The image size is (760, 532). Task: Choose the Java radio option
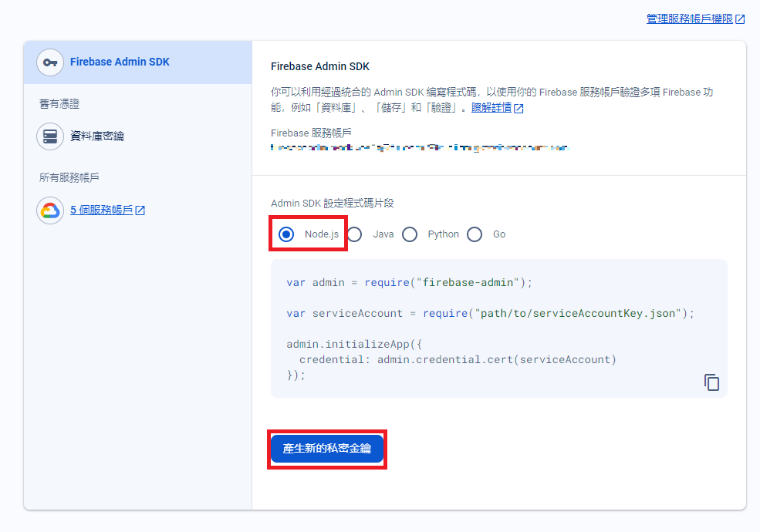[354, 234]
